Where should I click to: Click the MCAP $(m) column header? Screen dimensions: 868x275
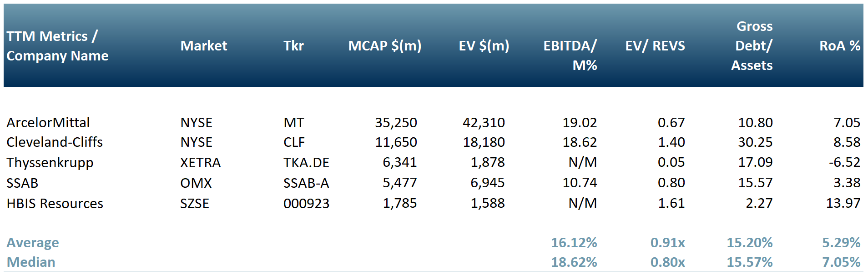[384, 45]
